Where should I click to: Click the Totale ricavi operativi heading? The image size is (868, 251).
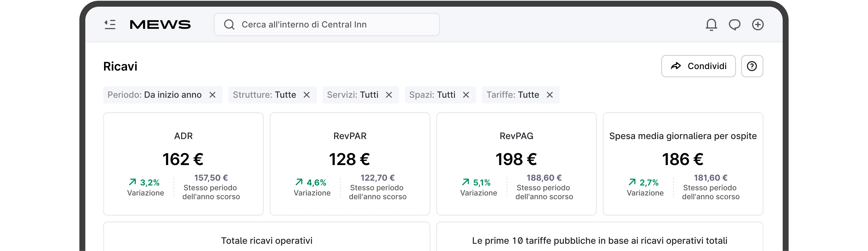267,241
